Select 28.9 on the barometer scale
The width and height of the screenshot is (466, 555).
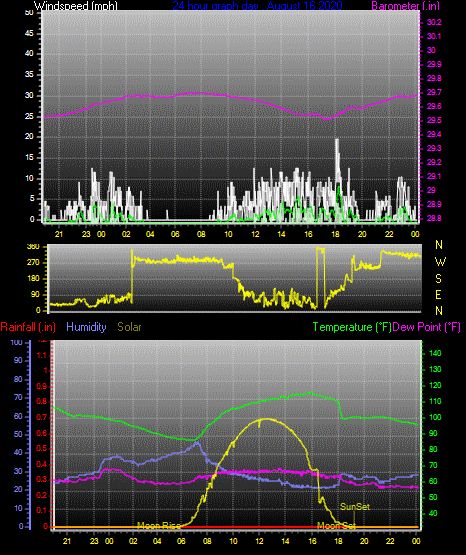point(434,205)
